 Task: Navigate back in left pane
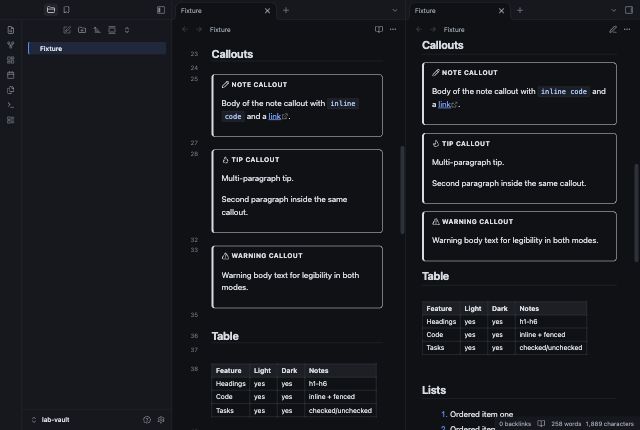point(185,29)
